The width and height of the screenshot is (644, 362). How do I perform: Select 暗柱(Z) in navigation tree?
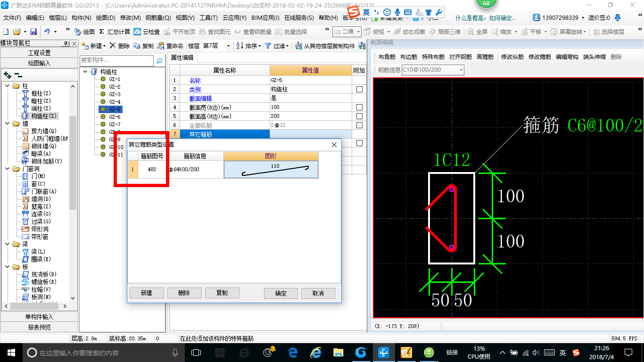click(37, 101)
